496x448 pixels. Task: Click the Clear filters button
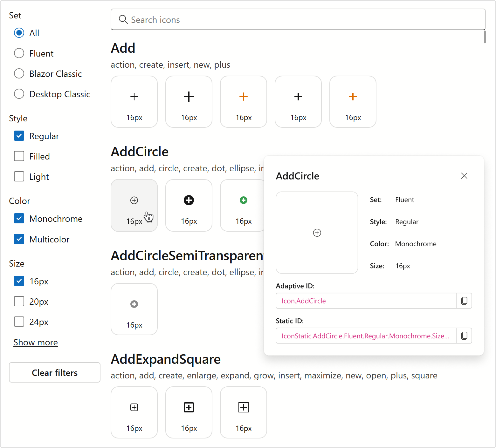(55, 372)
